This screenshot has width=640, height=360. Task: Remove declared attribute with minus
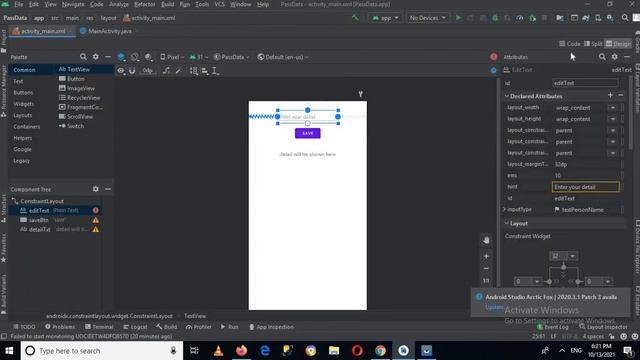pos(620,95)
